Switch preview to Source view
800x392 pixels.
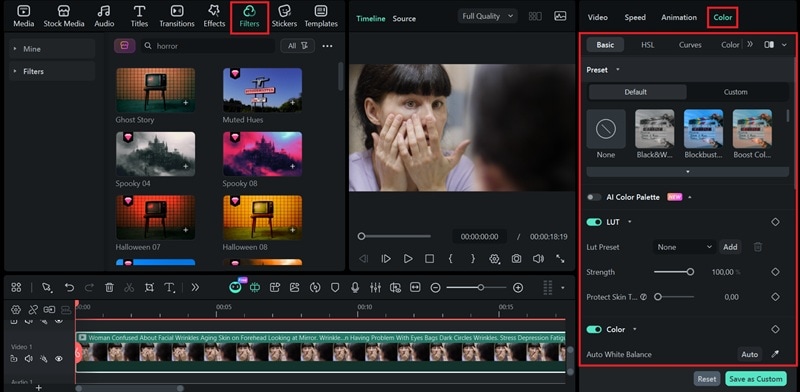pyautogui.click(x=404, y=18)
